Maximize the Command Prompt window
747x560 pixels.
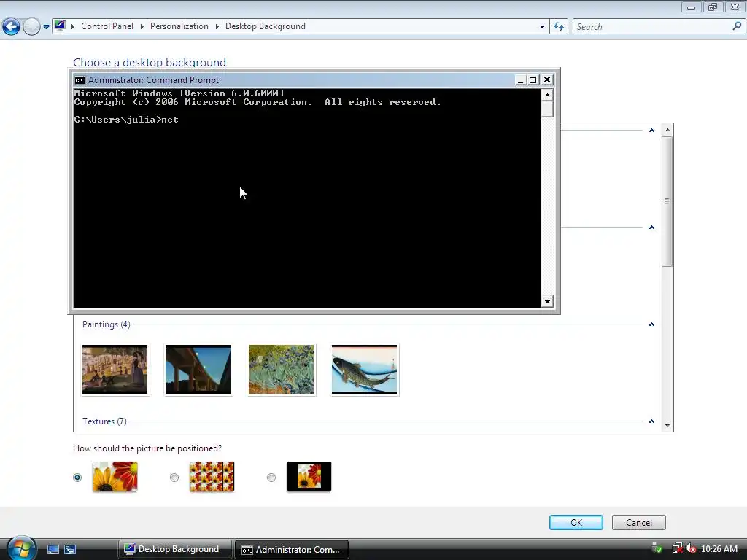(533, 80)
